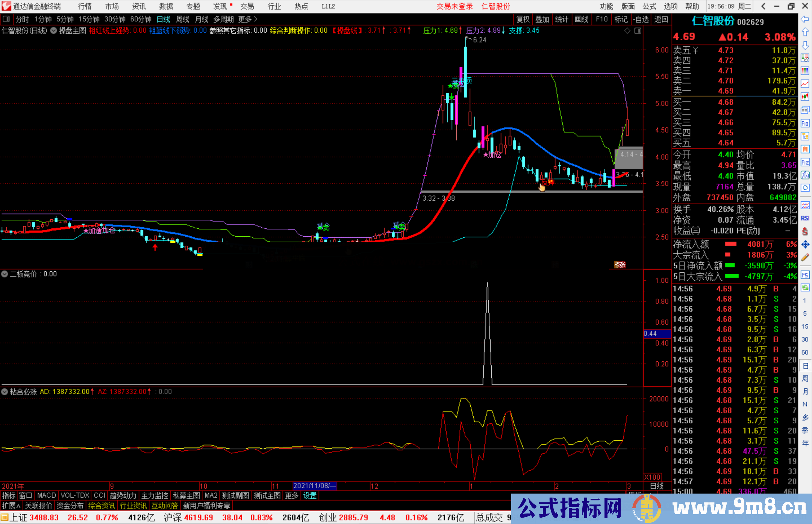The height and width of the screenshot is (524, 812).
Task: Click the F12 sidebar icon
Action: 805,162
